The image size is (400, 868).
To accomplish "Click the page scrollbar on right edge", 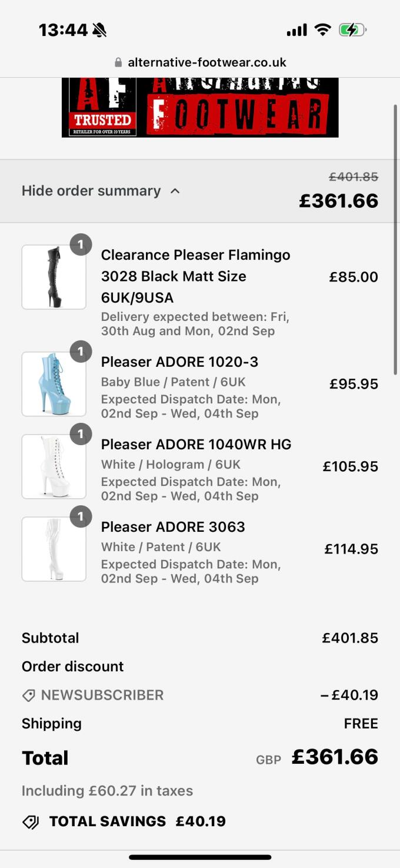I will (395, 236).
